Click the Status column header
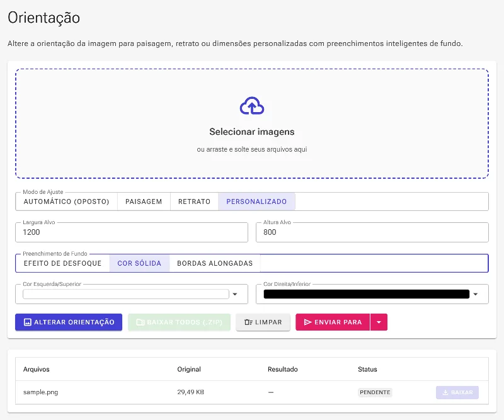This screenshot has width=504, height=420. [x=367, y=369]
